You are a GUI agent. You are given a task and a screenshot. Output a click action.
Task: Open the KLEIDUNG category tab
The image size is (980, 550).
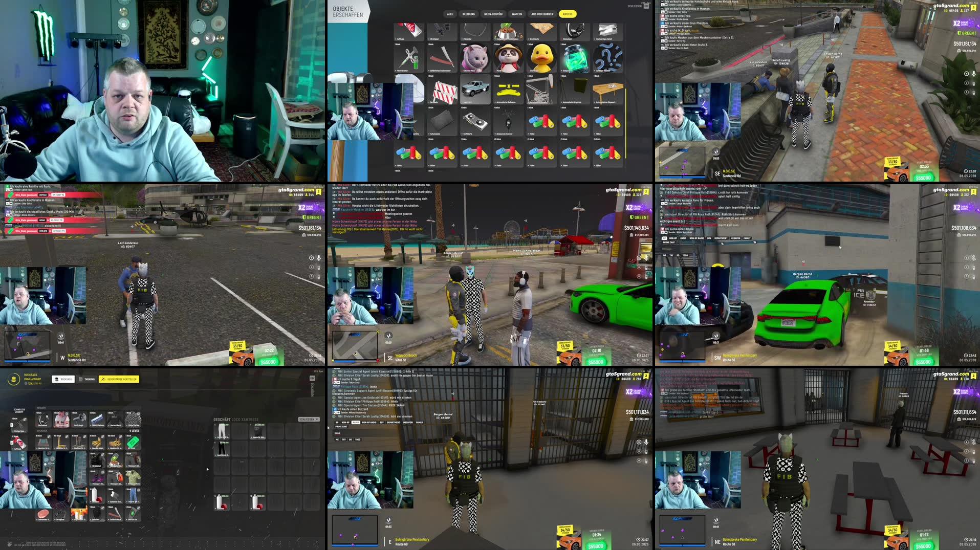pyautogui.click(x=468, y=14)
